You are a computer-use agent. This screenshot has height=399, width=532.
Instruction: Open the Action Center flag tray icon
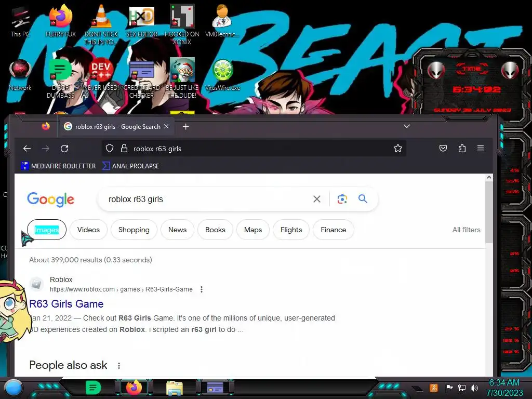click(x=449, y=388)
